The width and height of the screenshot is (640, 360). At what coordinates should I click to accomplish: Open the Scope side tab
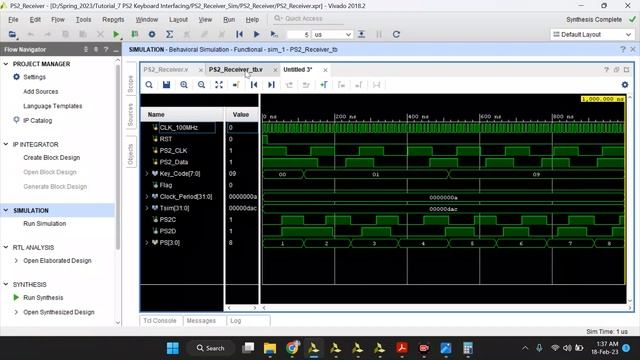click(131, 84)
